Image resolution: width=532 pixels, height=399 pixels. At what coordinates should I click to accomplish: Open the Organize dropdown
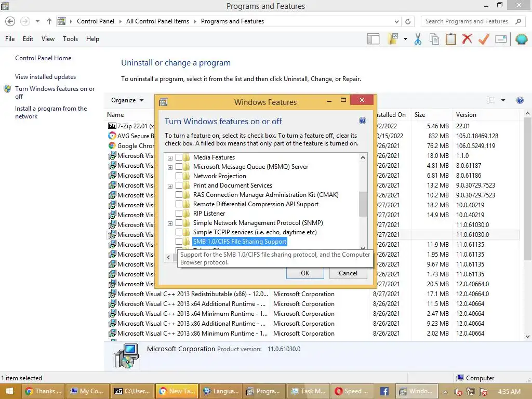(x=127, y=100)
